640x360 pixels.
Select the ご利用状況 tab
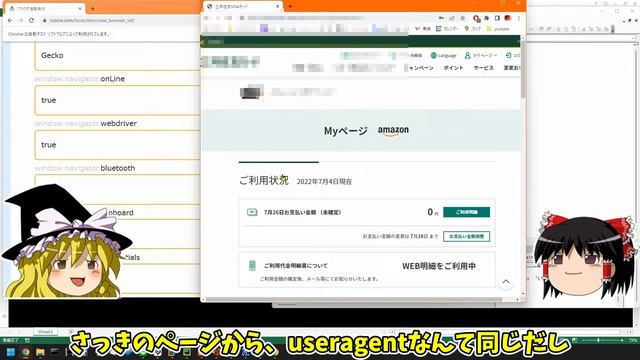pyautogui.click(x=264, y=180)
